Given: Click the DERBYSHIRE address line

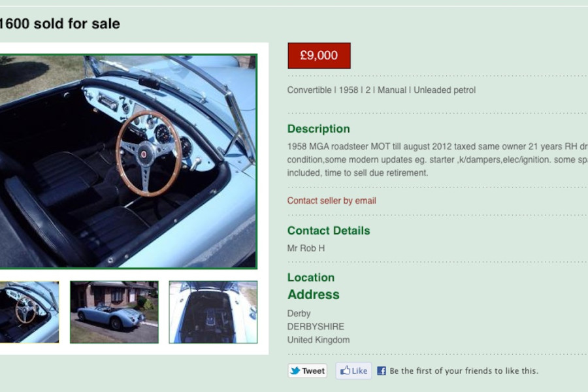Looking at the screenshot, I should (316, 327).
